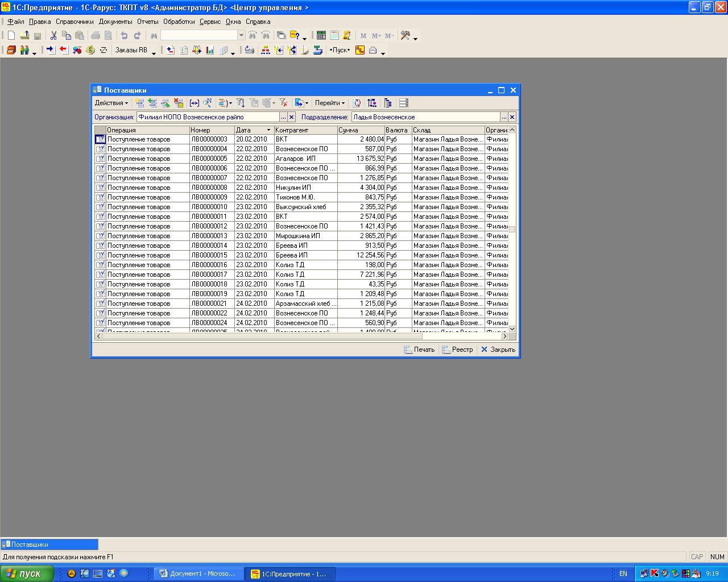Click the Организация input field
The image size is (728, 582).
208,117
